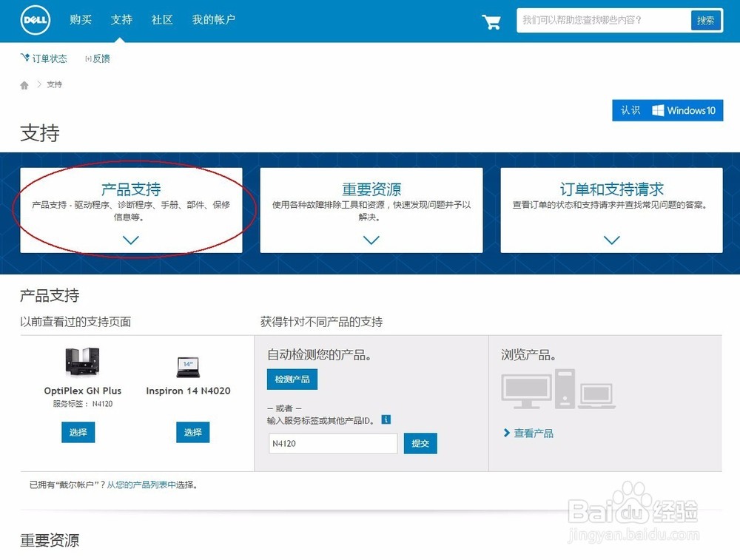740x560 pixels.
Task: Open the shopping cart icon
Action: point(491,21)
